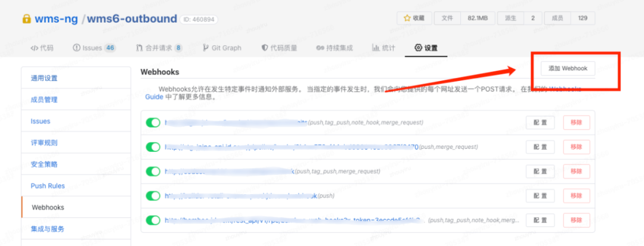Click 配置 for the push,tag_push,merge_request webhook
This screenshot has width=644, height=246.
540,172
